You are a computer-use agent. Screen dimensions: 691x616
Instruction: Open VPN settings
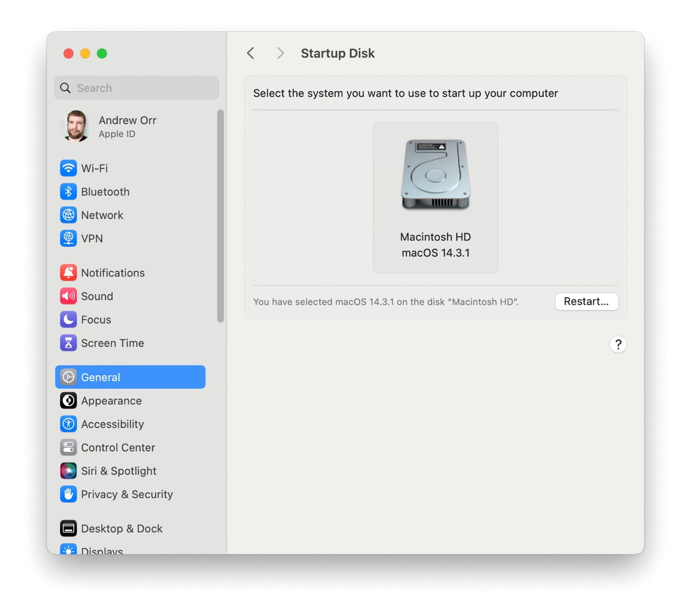tap(68, 238)
